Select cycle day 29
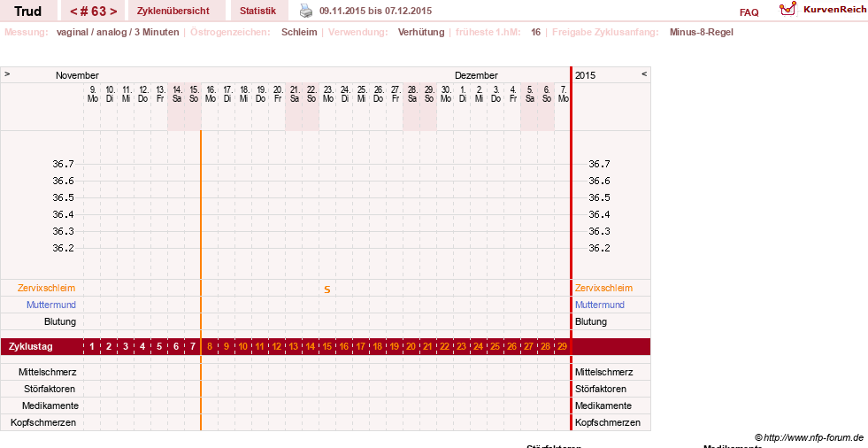 [562, 347]
